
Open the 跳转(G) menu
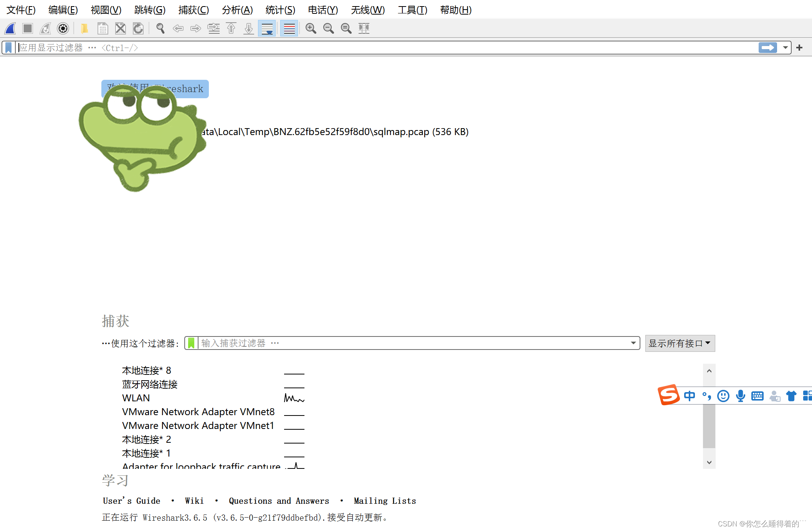[150, 10]
